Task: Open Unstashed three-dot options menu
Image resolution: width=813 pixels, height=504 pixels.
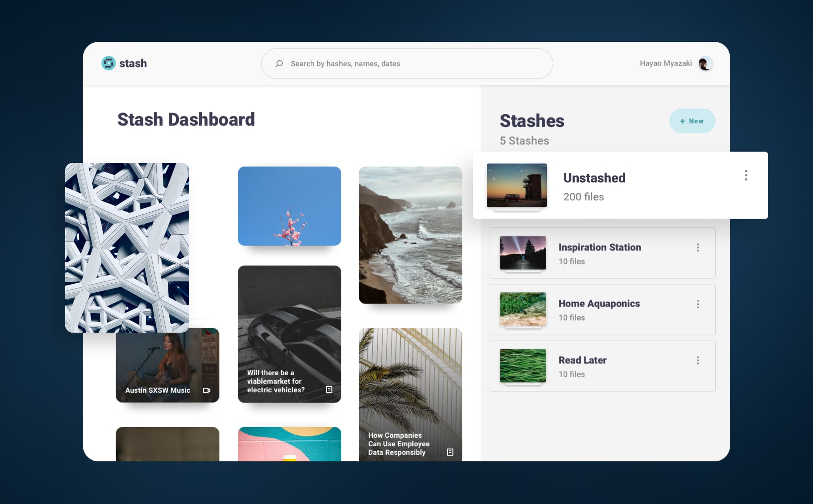Action: tap(746, 176)
